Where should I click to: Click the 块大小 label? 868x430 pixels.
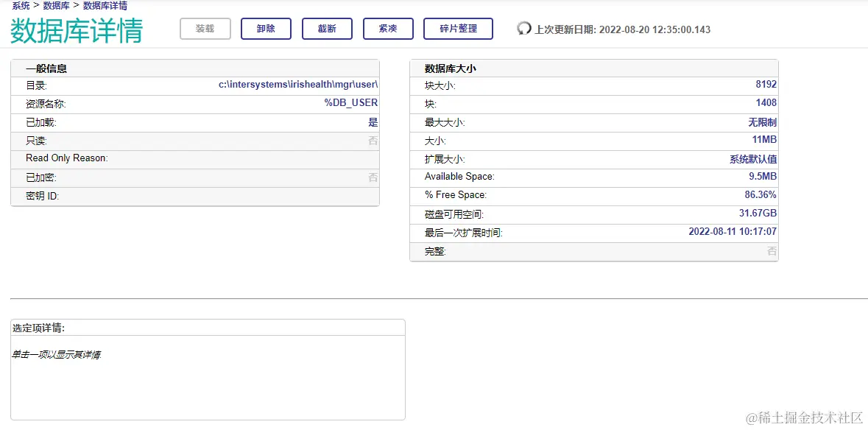pyautogui.click(x=440, y=85)
